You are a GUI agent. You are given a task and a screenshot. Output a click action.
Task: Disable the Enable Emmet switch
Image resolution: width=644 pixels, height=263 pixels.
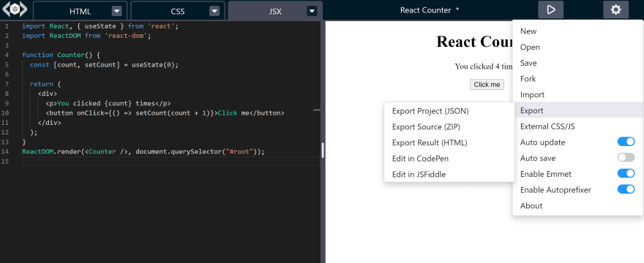626,174
